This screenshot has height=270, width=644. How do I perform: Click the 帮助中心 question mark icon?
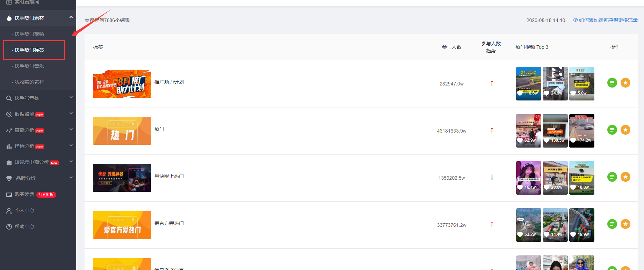point(9,227)
